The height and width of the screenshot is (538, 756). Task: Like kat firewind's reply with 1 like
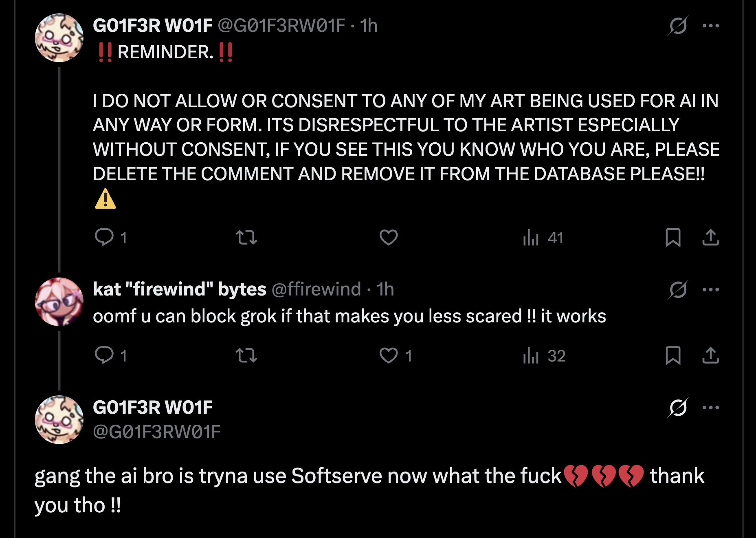389,355
